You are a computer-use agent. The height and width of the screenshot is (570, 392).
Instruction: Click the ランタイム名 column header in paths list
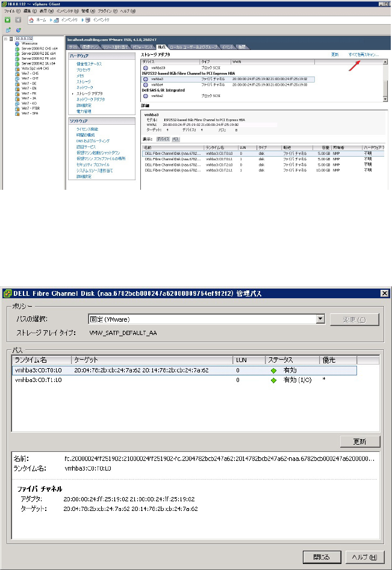[42, 360]
